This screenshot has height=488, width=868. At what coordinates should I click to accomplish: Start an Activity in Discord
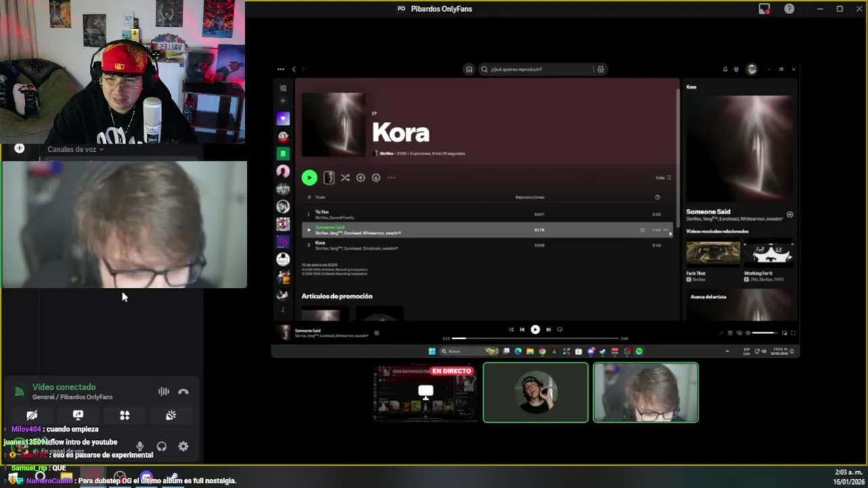pos(125,415)
